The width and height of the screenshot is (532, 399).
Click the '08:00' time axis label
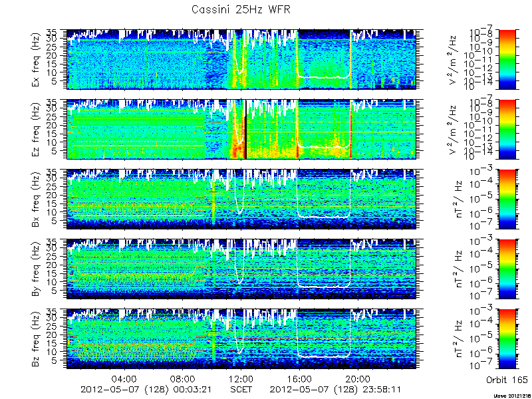pyautogui.click(x=184, y=378)
